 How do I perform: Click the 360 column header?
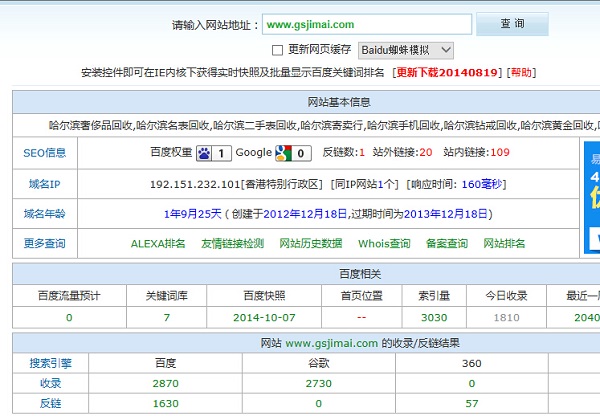click(x=472, y=363)
